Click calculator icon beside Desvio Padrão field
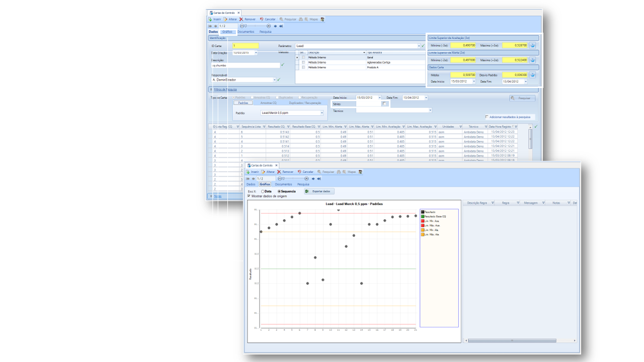644x362 pixels. coord(532,75)
